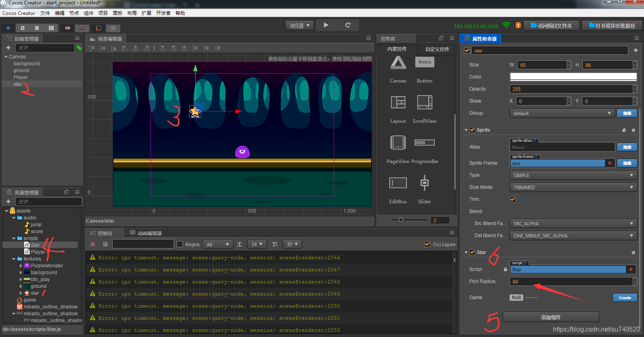
Task: Select the jump audio asset
Action: pos(36,225)
